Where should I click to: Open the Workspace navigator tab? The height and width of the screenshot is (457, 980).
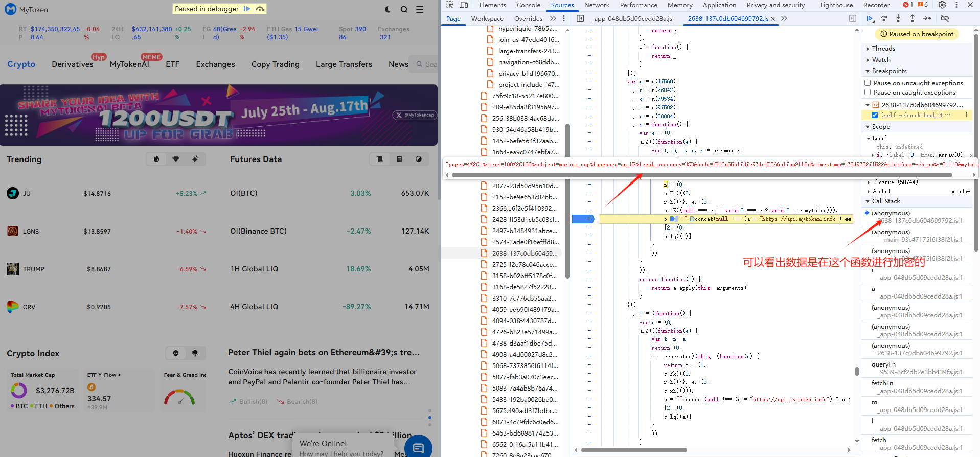pos(487,19)
